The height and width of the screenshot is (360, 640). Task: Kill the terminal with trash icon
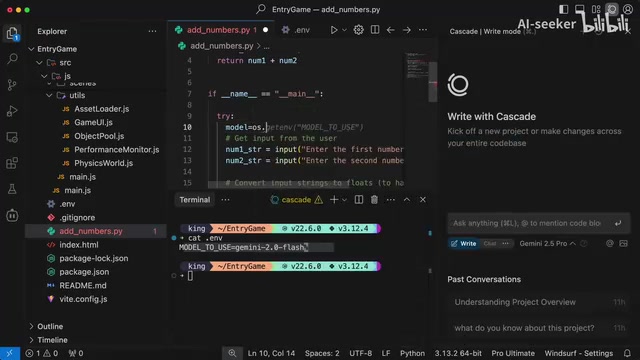coord(374,200)
